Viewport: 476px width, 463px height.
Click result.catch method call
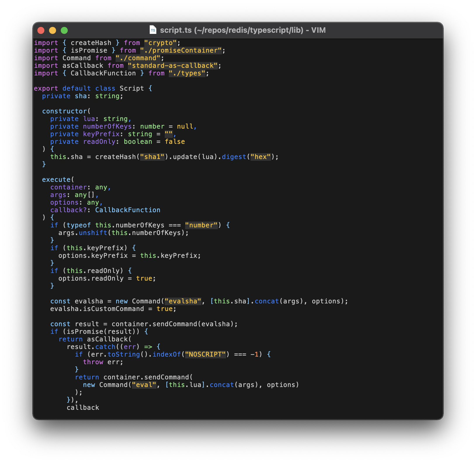91,347
